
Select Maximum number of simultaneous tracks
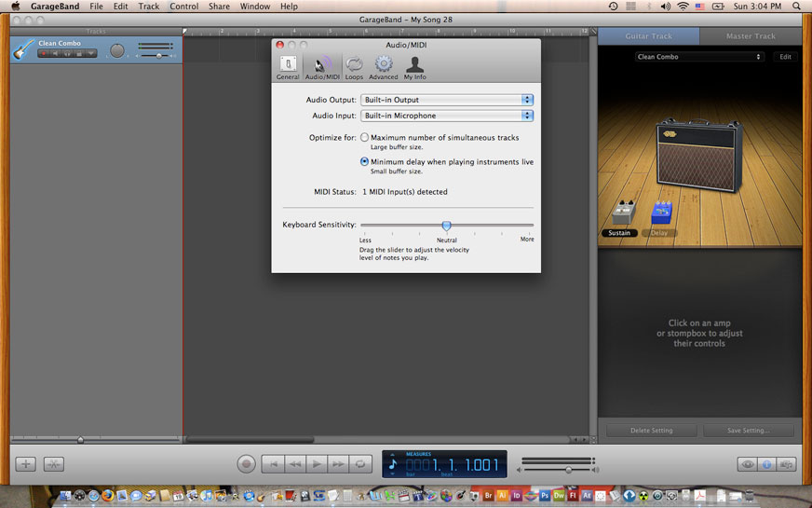(x=365, y=137)
